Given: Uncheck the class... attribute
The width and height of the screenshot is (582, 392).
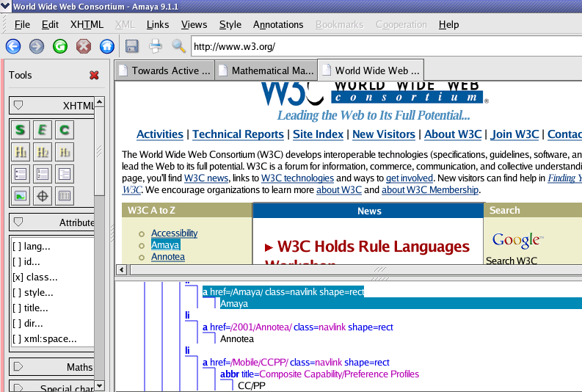Looking at the screenshot, I should pyautogui.click(x=35, y=277).
